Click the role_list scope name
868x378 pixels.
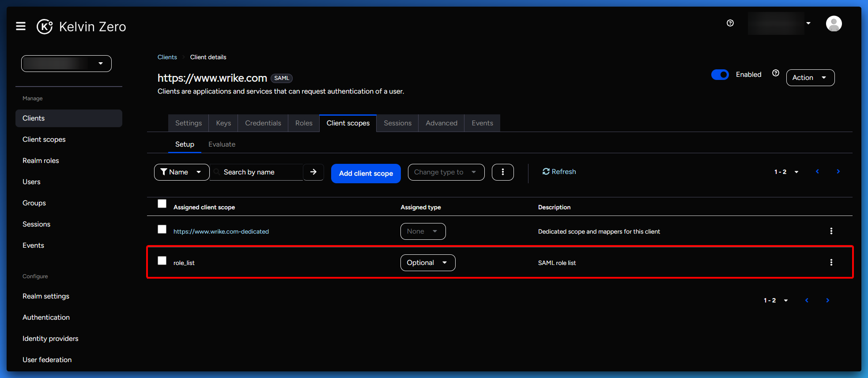pos(184,263)
